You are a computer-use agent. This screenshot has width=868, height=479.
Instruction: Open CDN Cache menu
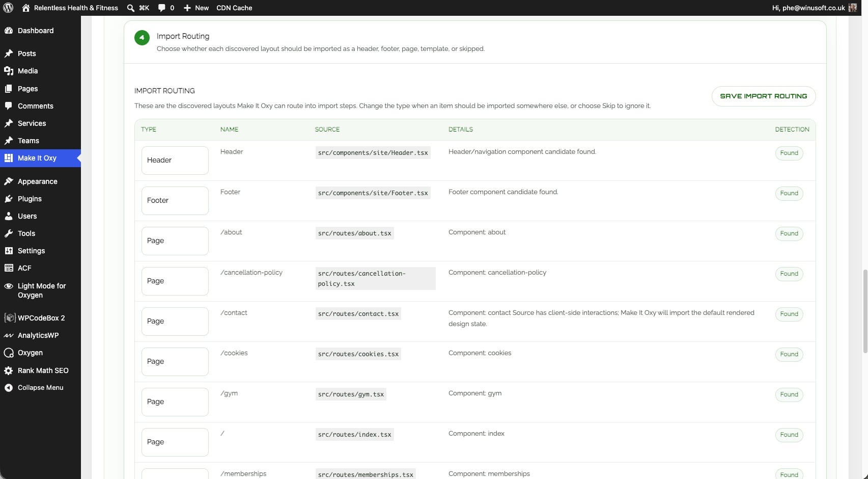234,8
